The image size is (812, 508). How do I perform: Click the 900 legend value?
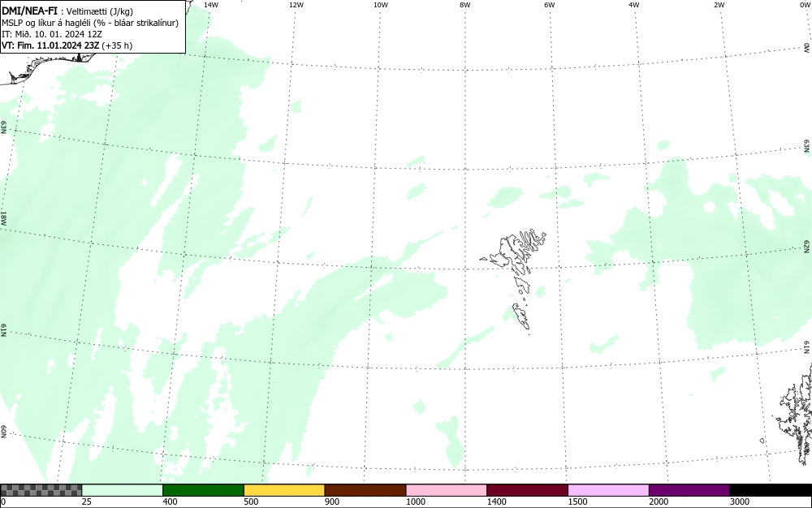click(x=332, y=502)
